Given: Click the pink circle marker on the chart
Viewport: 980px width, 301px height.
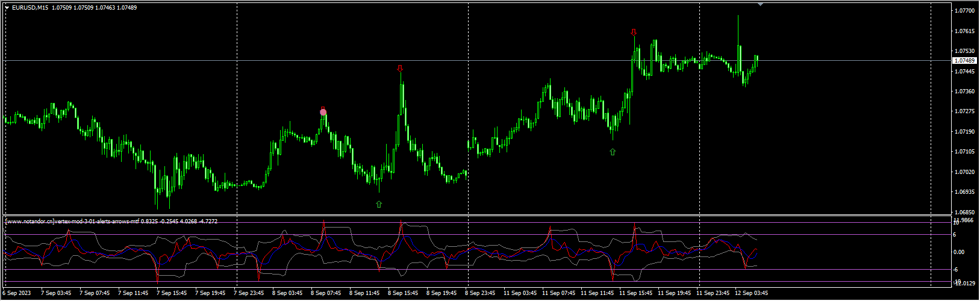Looking at the screenshot, I should [x=323, y=112].
